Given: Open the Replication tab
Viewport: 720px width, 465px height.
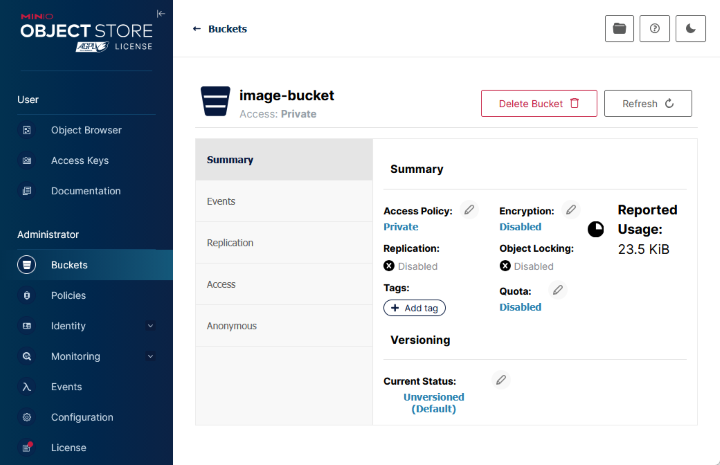Looking at the screenshot, I should pos(230,243).
